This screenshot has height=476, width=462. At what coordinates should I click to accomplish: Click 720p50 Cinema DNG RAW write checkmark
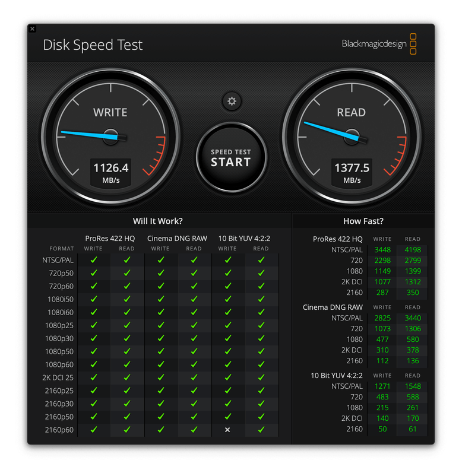(160, 273)
